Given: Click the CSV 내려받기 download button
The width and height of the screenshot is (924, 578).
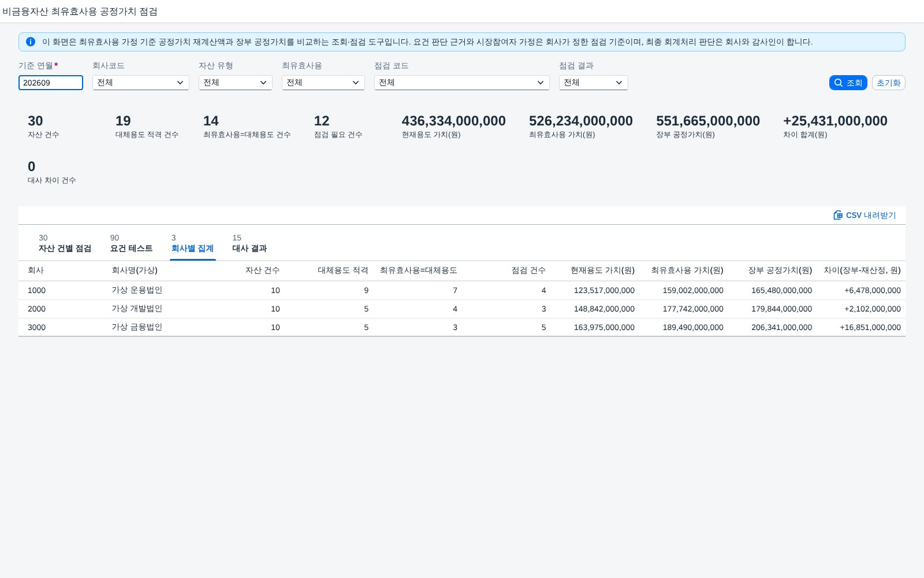Looking at the screenshot, I should click(x=865, y=215).
